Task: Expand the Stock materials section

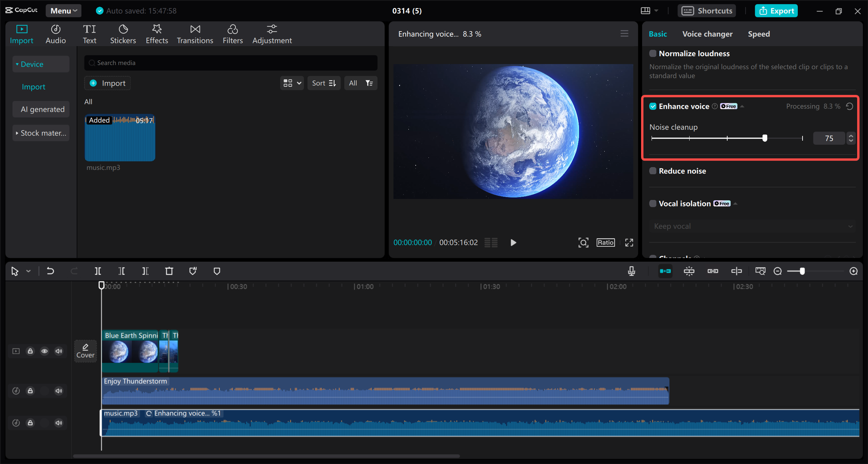Action: 41,133
